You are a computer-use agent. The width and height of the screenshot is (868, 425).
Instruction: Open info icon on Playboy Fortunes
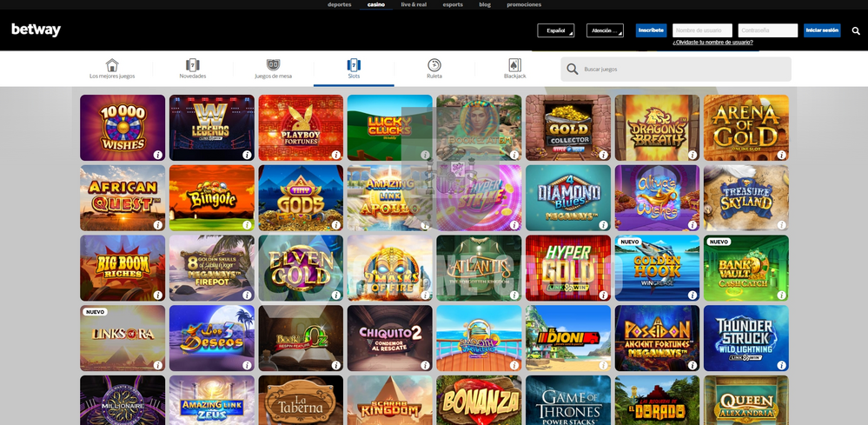[x=336, y=155]
